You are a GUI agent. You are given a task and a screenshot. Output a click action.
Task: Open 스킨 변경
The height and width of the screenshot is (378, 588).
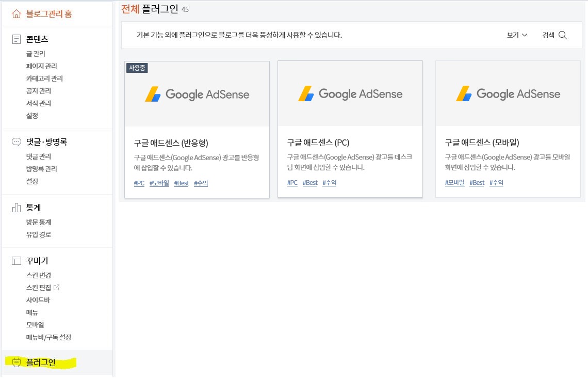click(x=39, y=275)
